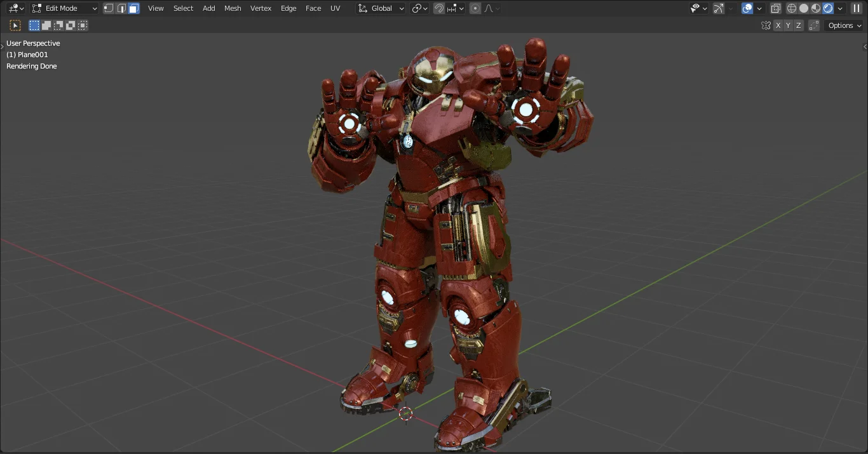Screen dimensions: 868x454
Task: Toggle X-ray mode in the header
Action: tap(776, 8)
